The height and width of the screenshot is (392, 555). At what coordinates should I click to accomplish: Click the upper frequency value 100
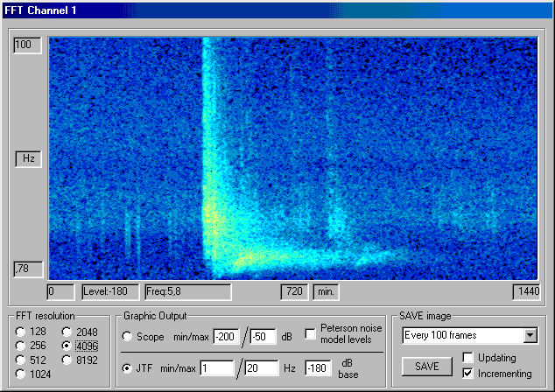pos(27,45)
